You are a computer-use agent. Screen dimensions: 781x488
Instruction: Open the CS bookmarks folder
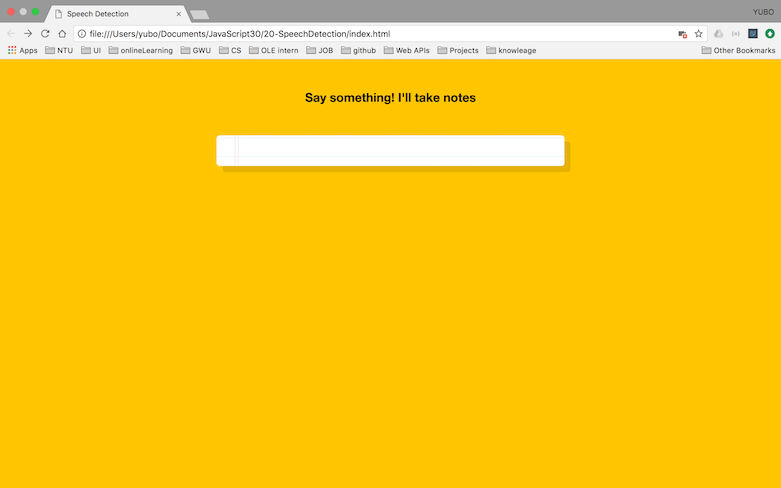(x=230, y=50)
